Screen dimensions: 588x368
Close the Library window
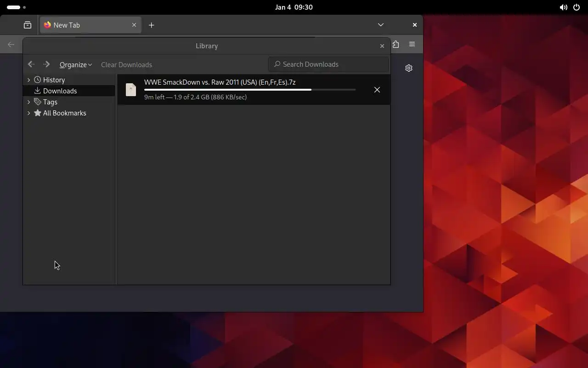382,46
